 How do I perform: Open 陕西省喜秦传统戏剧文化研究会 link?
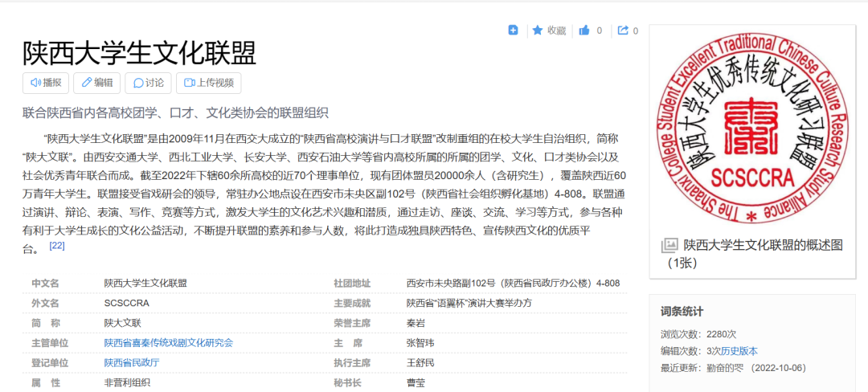169,343
